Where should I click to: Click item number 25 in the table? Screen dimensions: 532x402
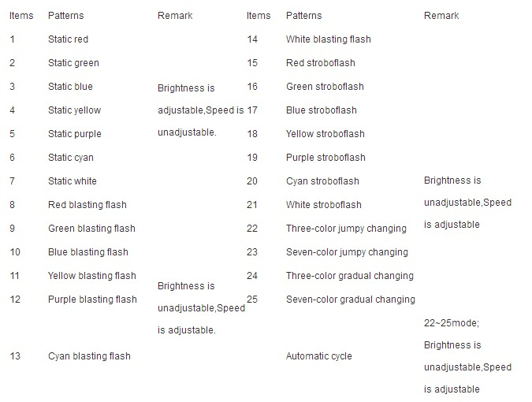click(x=251, y=300)
